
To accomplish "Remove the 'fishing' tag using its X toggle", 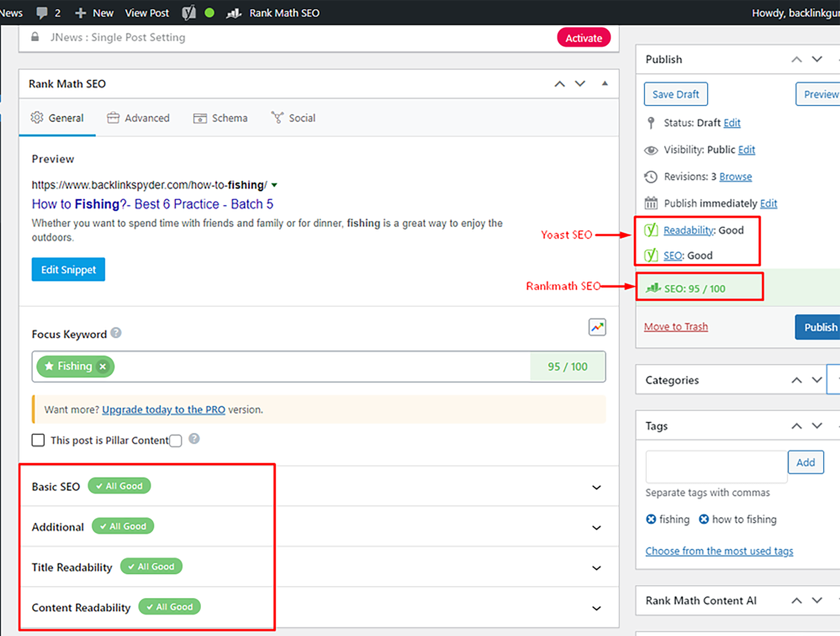I will 651,519.
